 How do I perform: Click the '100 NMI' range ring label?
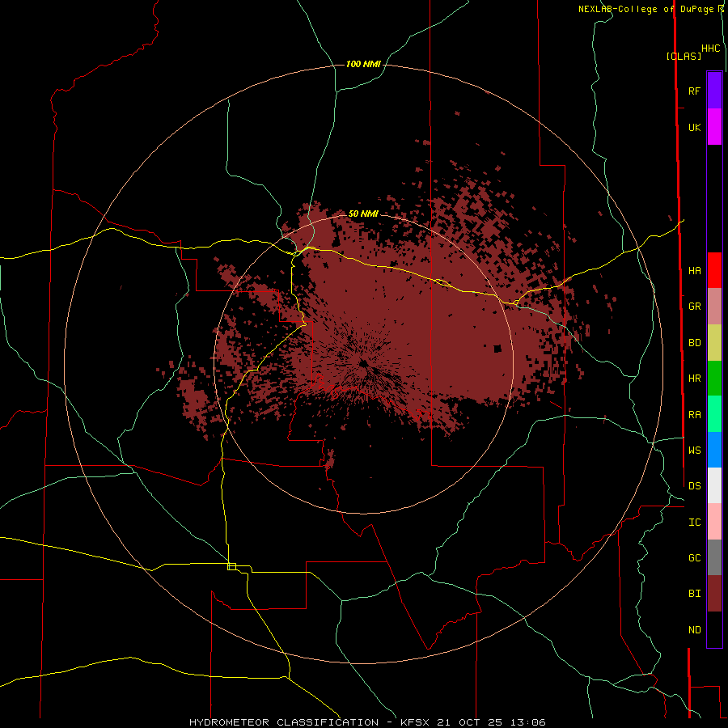363,64
